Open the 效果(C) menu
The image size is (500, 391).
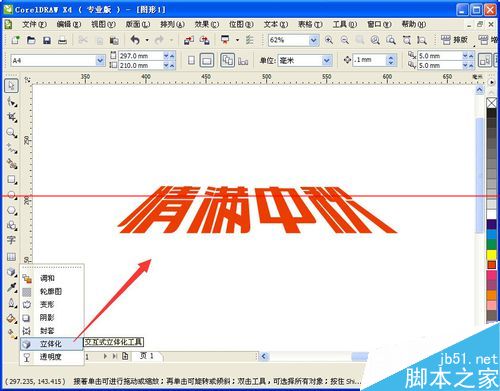[207, 24]
